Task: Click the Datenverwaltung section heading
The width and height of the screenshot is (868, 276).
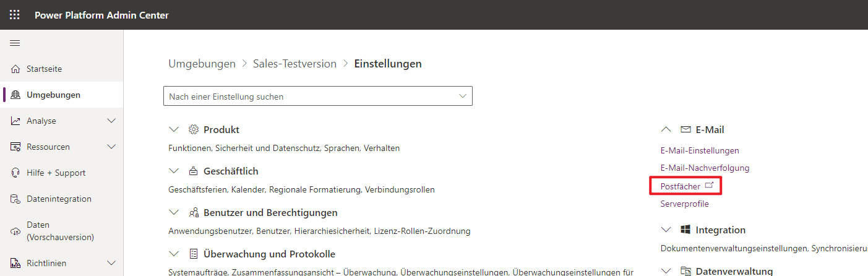Action: 734,271
